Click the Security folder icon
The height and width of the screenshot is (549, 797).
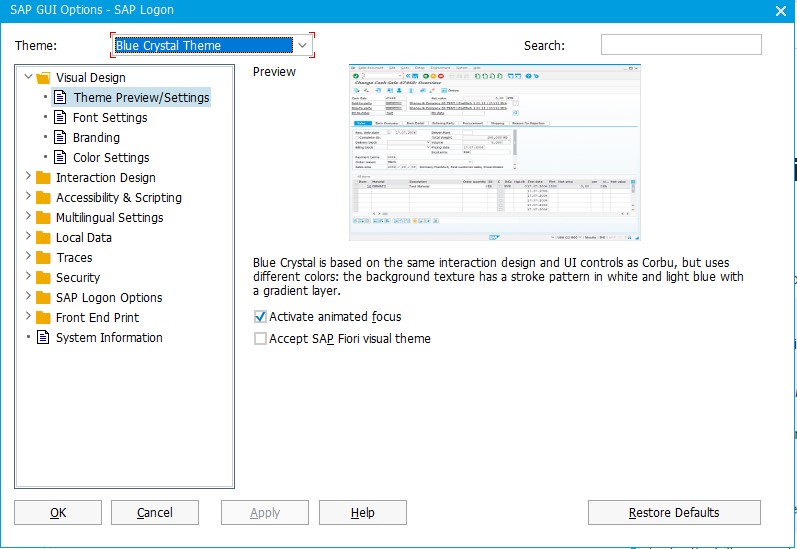click(x=43, y=278)
